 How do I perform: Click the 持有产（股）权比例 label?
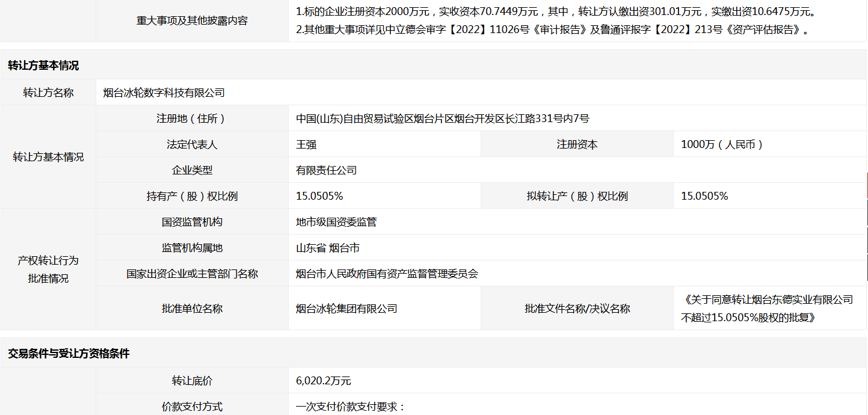[x=192, y=196]
